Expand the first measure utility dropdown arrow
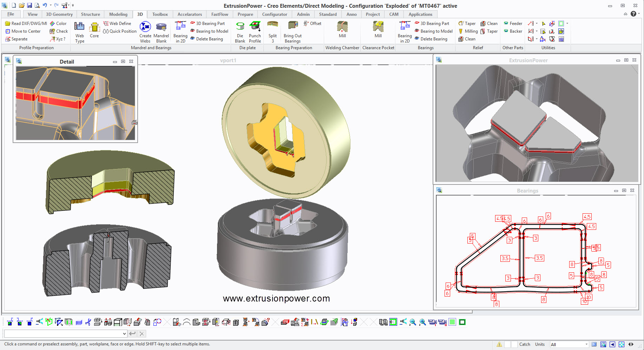The height and width of the screenshot is (350, 644). click(537, 24)
